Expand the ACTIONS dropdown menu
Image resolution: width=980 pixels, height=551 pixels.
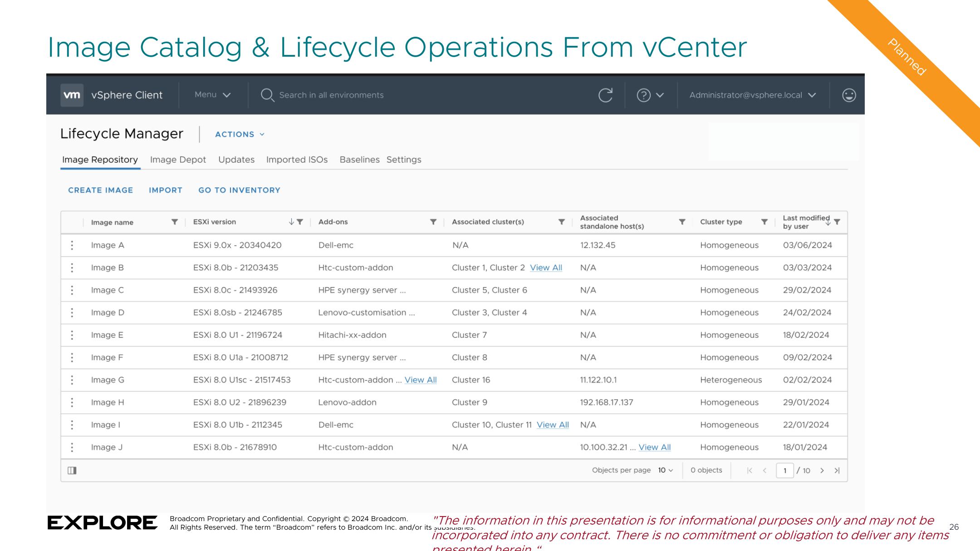click(x=238, y=134)
